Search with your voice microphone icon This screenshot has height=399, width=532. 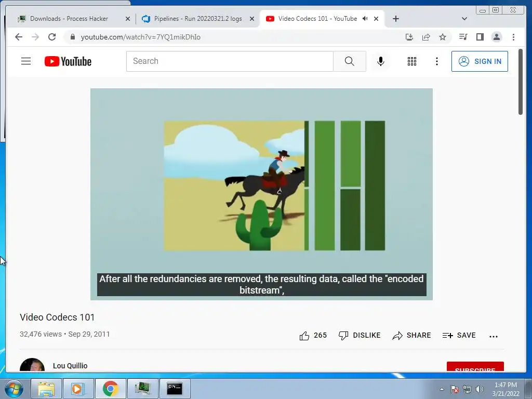tap(381, 61)
